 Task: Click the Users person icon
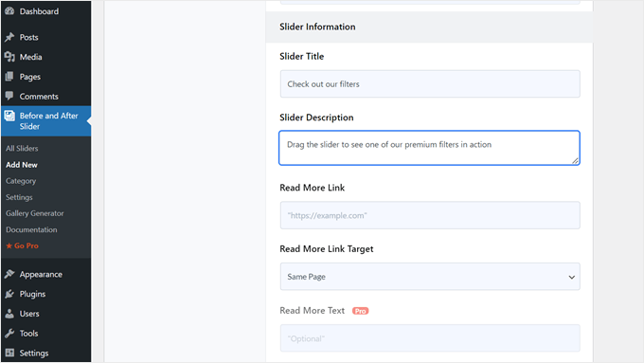point(9,314)
